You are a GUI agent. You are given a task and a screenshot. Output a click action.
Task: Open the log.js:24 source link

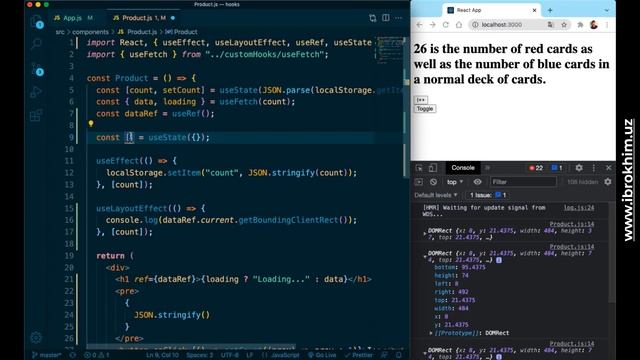pos(579,208)
